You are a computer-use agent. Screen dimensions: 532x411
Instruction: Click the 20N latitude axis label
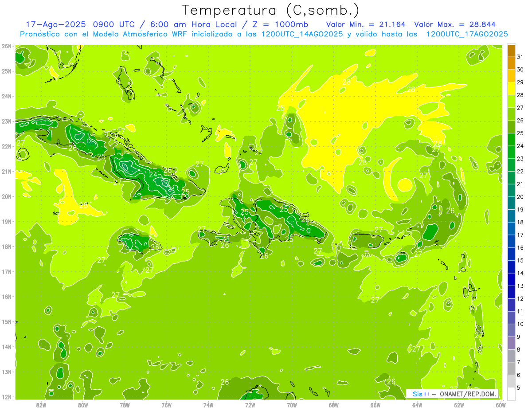(x=6, y=196)
